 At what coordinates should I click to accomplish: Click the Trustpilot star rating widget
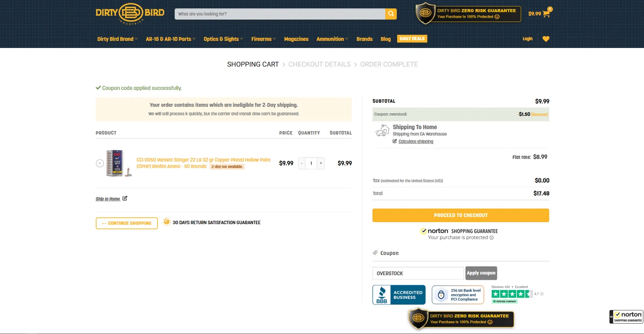512,294
